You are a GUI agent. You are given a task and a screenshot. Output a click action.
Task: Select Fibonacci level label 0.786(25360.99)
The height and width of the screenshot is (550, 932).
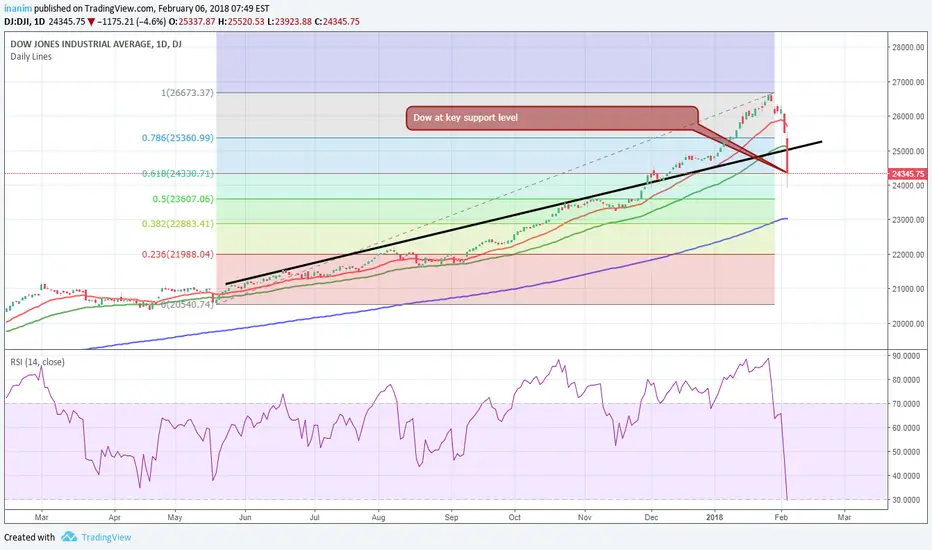pyautogui.click(x=178, y=138)
